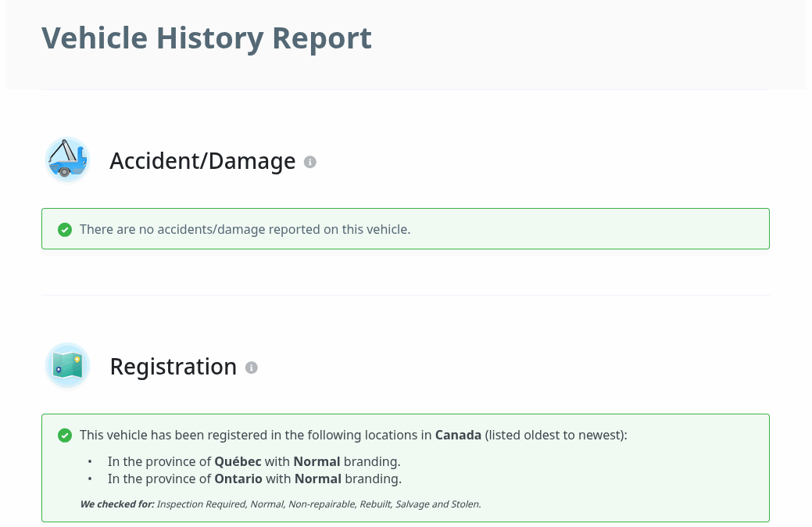Click Normal branding in the Ontario line
This screenshot has height=527, width=812.
[318, 479]
